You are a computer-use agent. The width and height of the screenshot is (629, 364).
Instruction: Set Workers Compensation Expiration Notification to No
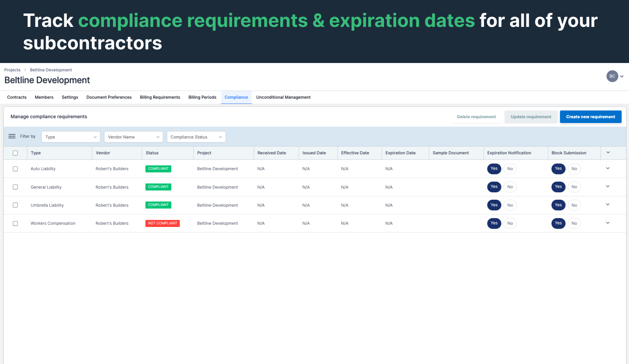click(x=510, y=223)
